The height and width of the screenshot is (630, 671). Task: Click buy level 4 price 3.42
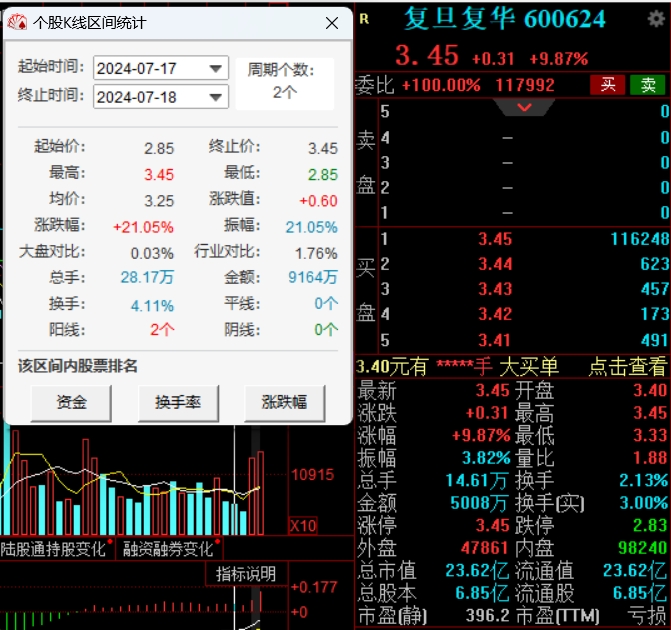495,314
